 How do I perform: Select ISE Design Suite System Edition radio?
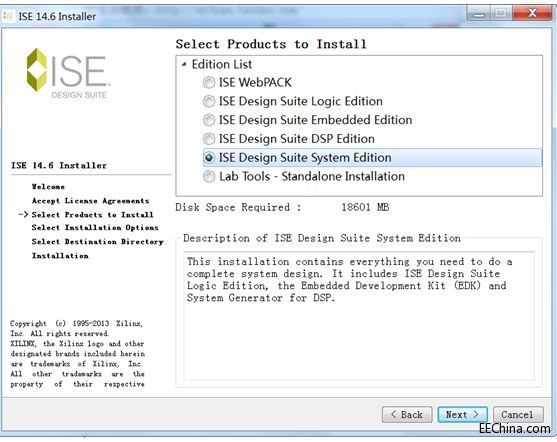click(x=209, y=158)
